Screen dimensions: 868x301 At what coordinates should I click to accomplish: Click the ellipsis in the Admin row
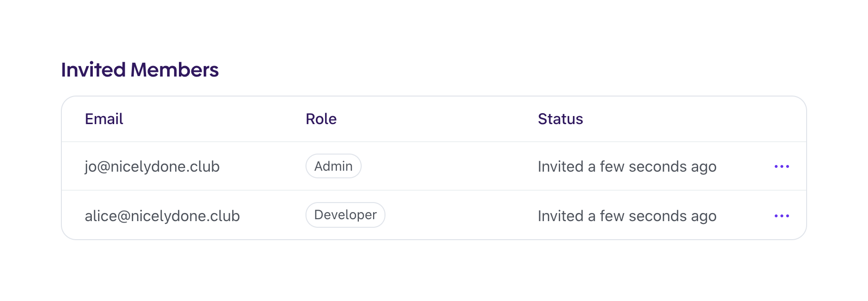[x=781, y=166]
